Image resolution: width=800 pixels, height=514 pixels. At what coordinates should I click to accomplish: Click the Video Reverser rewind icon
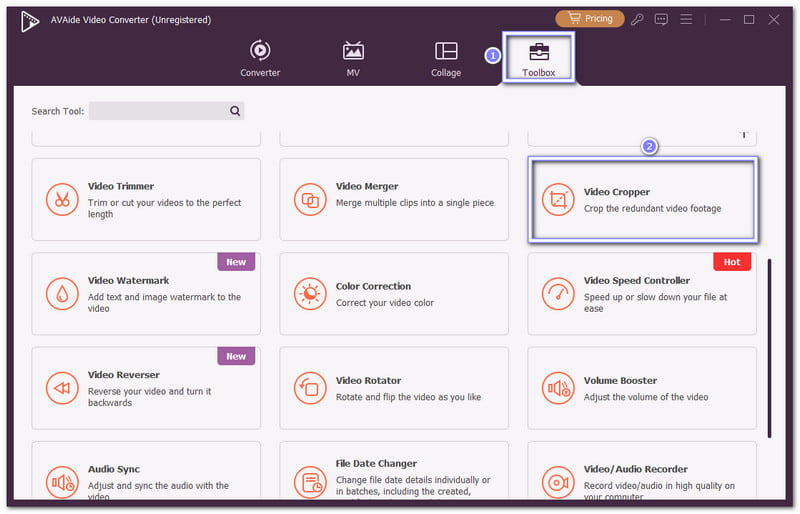(62, 388)
